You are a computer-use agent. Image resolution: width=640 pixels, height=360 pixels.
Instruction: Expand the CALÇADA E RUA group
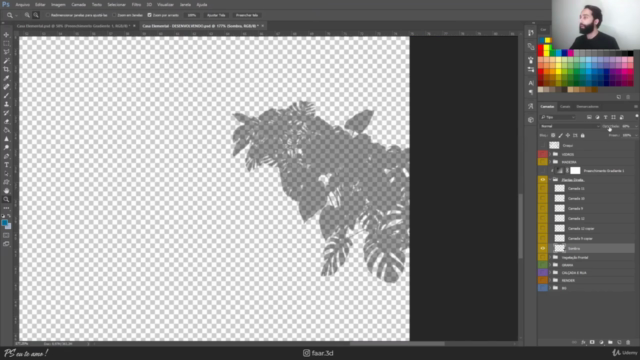pos(550,273)
